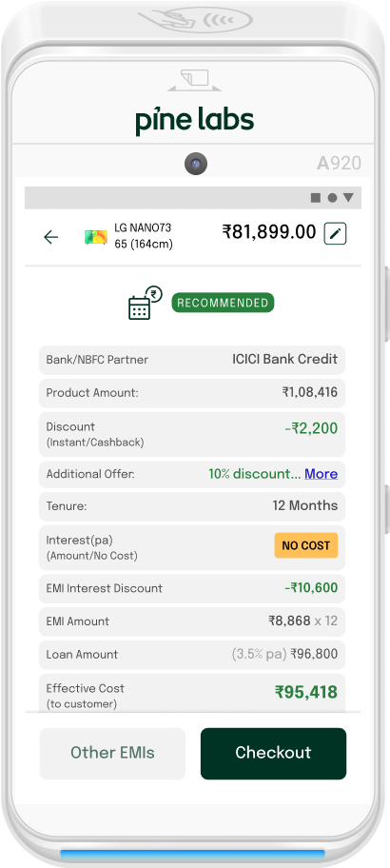Tap the back arrow icon
The height and width of the screenshot is (868, 390).
(51, 237)
